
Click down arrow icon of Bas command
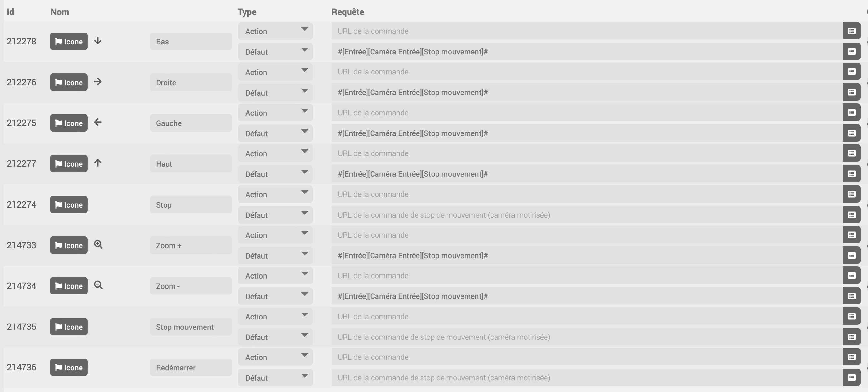click(x=98, y=41)
